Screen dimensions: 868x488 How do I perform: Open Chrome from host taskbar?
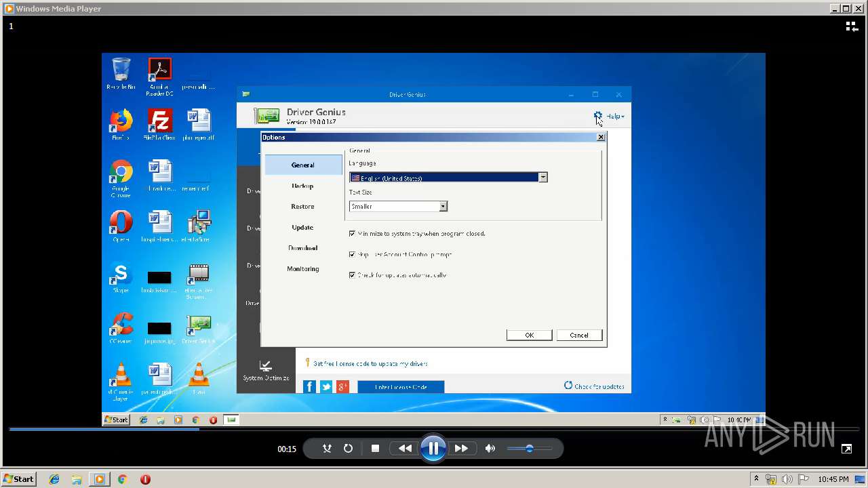click(x=122, y=479)
